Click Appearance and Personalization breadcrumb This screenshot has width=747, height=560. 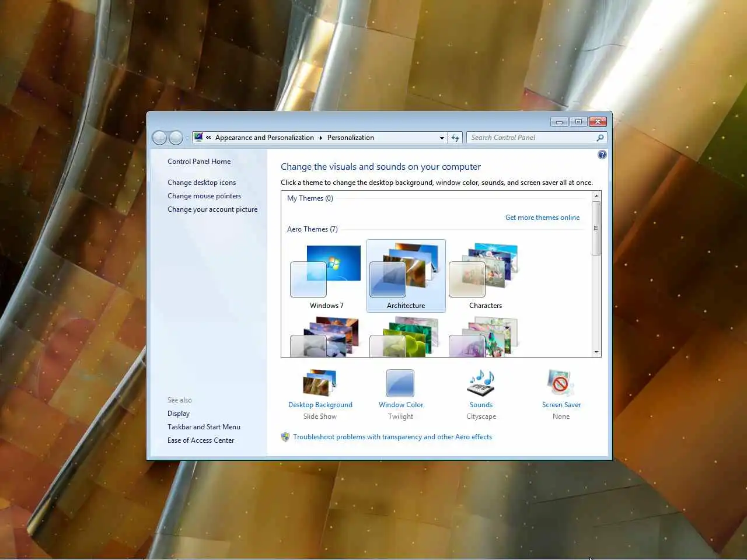pyautogui.click(x=264, y=138)
